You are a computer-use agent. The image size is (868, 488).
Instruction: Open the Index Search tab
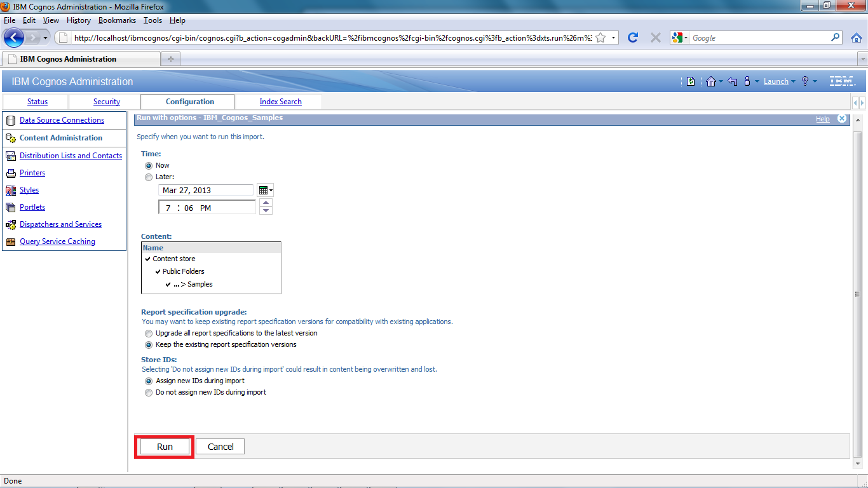click(280, 102)
